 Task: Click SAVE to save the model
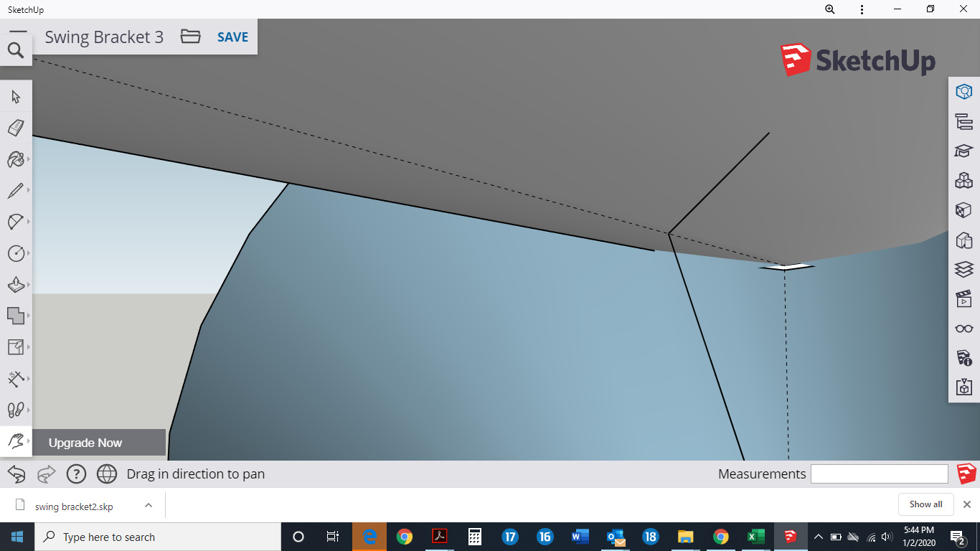[232, 37]
